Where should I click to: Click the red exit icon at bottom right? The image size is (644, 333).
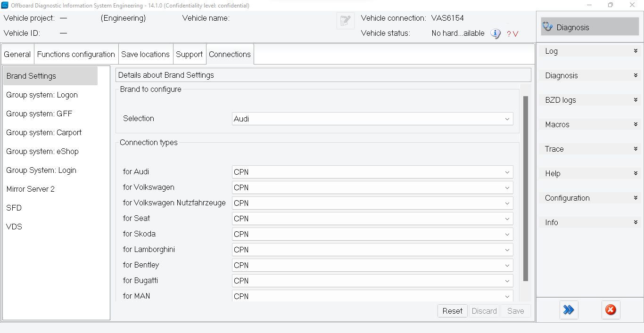611,310
